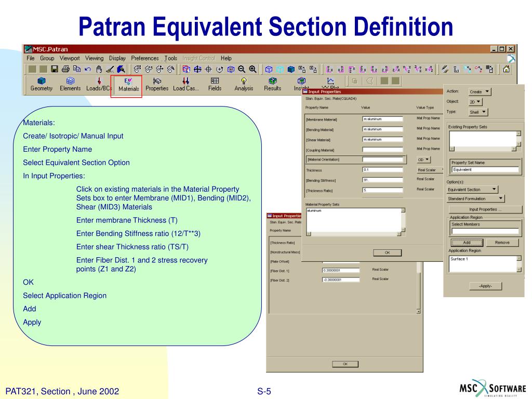
Task: Open the Elements application
Action: tap(70, 84)
